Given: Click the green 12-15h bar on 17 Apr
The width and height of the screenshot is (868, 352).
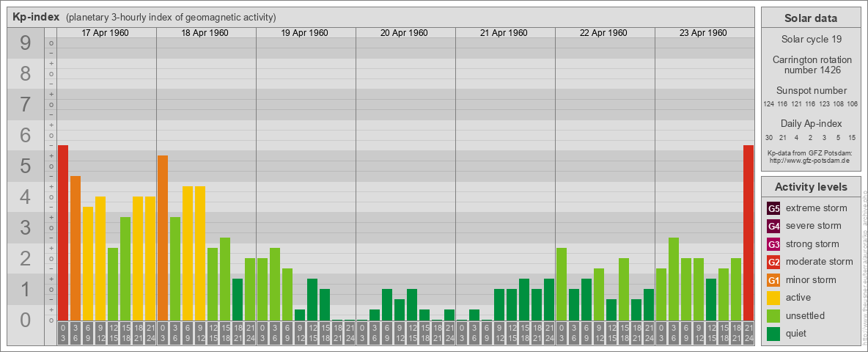Looking at the screenshot, I should pyautogui.click(x=113, y=284).
